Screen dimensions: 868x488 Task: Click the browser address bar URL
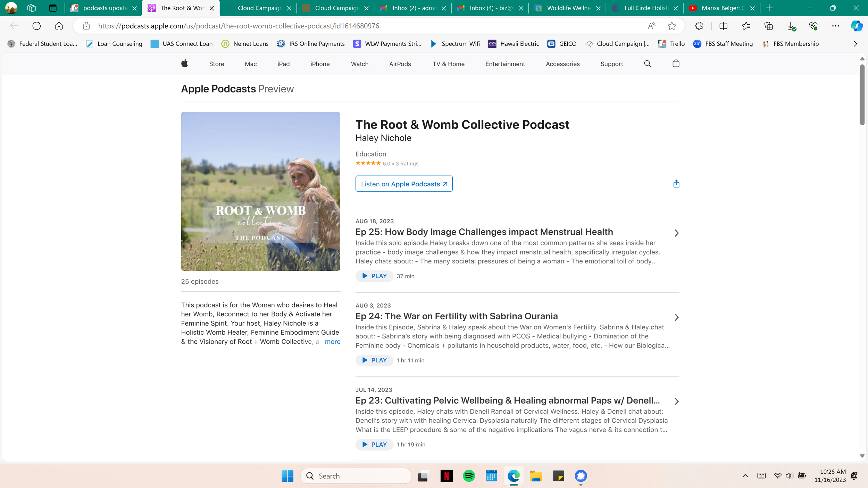coord(238,26)
